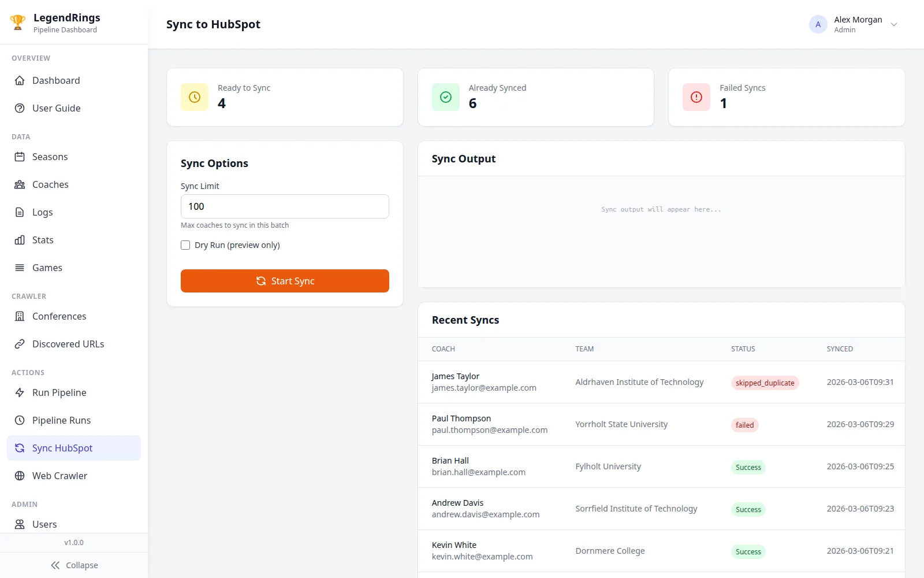Click the Alex Morgan avatar
This screenshot has width=924, height=578.
pyautogui.click(x=818, y=24)
